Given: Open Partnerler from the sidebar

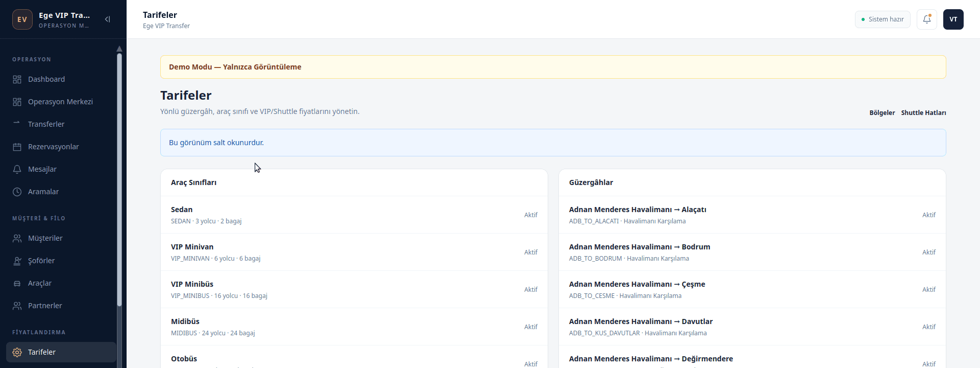Looking at the screenshot, I should coord(61,306).
